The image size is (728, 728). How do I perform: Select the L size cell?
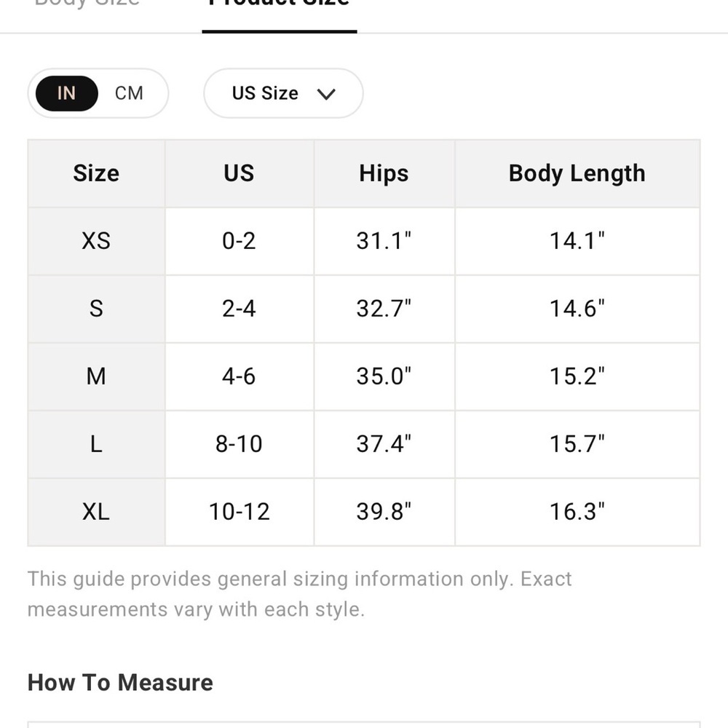(x=96, y=444)
